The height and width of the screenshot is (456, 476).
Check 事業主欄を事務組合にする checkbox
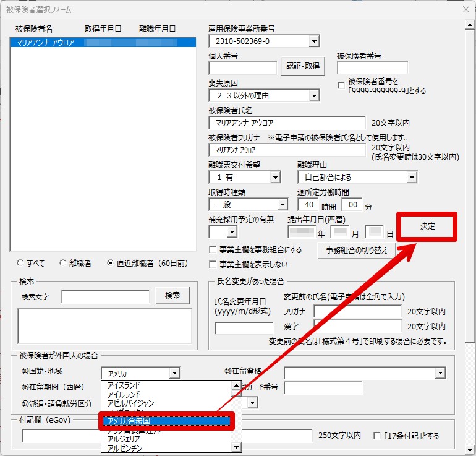coord(213,250)
